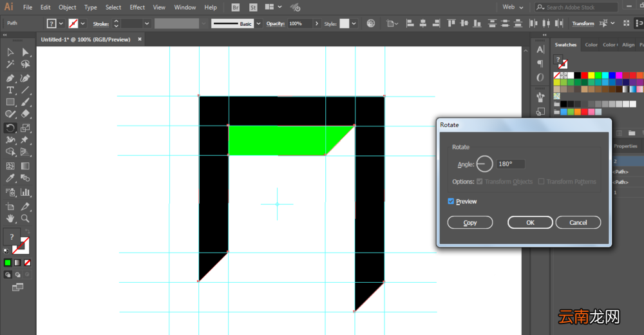This screenshot has width=644, height=335.
Task: Choose the Rectangle tool
Action: [x=10, y=102]
